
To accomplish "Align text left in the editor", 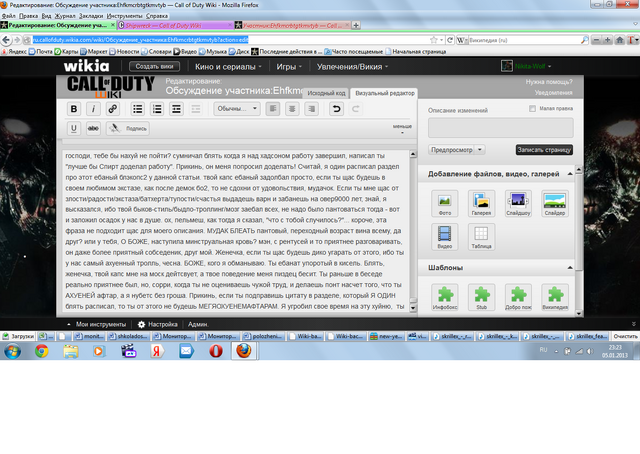I will (273, 109).
